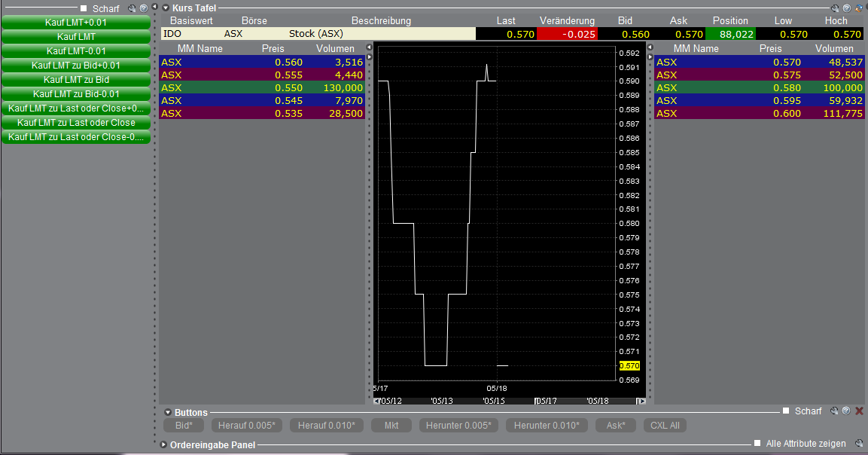Click Volumen header in bid book
The image size is (868, 455).
(335, 49)
